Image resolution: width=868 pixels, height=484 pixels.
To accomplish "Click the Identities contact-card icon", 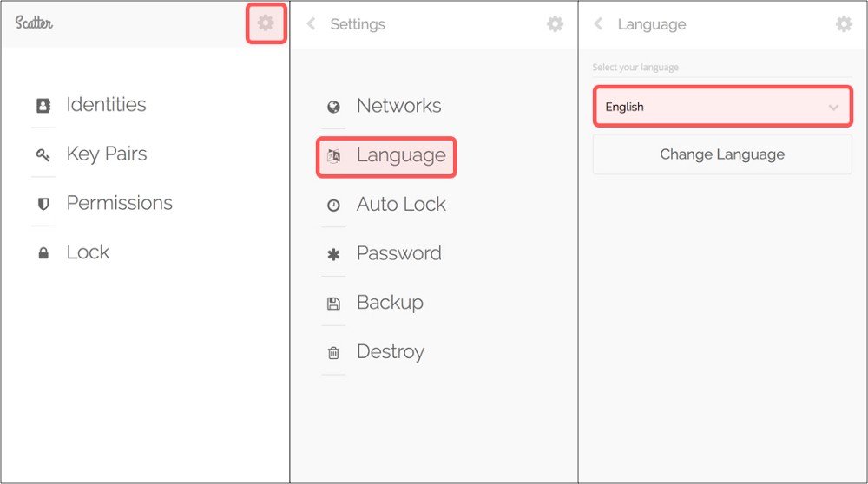I will pyautogui.click(x=43, y=106).
